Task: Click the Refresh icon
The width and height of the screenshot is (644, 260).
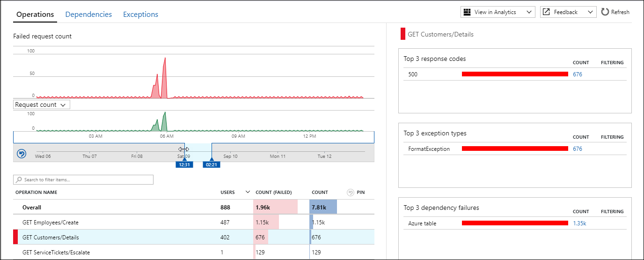Action: tap(605, 12)
